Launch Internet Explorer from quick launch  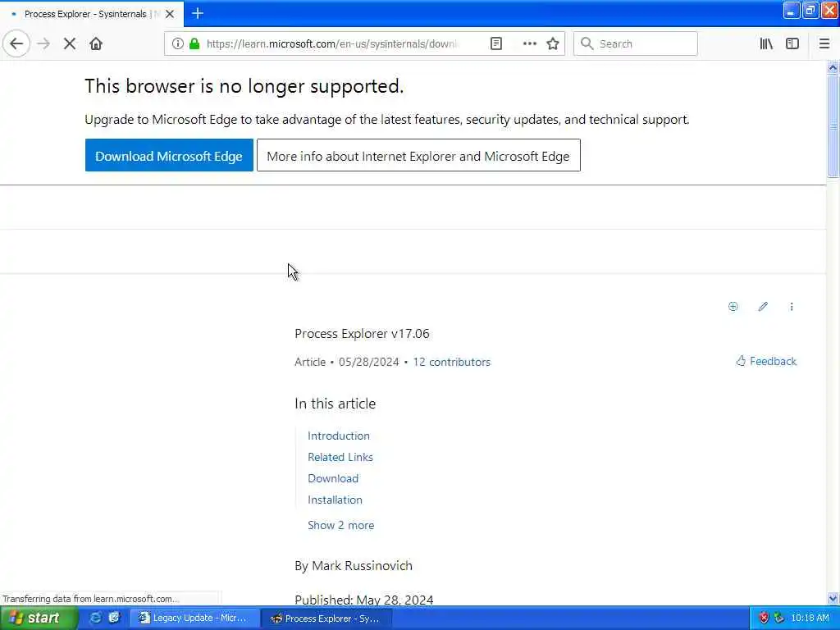tap(96, 618)
